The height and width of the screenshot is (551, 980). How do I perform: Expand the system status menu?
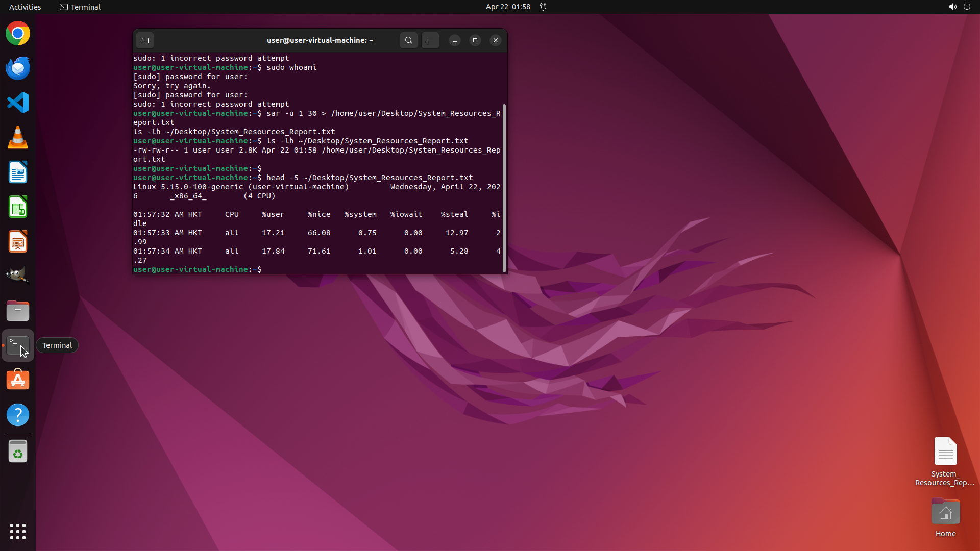[x=959, y=7]
